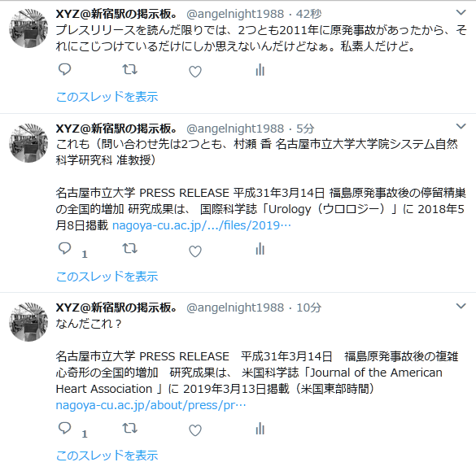Like the 10分 なんだこれ tweet
Image resolution: width=476 pixels, height=471 pixels.
pyautogui.click(x=195, y=430)
